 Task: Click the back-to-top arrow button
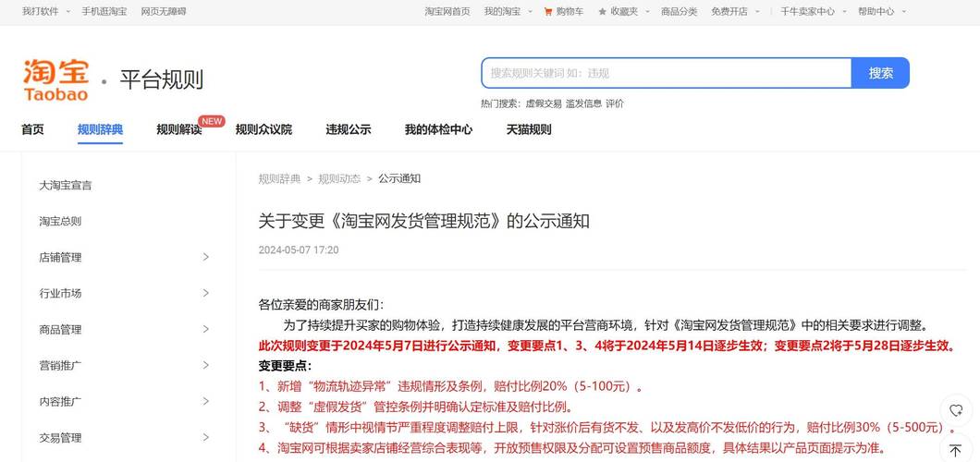[x=956, y=448]
